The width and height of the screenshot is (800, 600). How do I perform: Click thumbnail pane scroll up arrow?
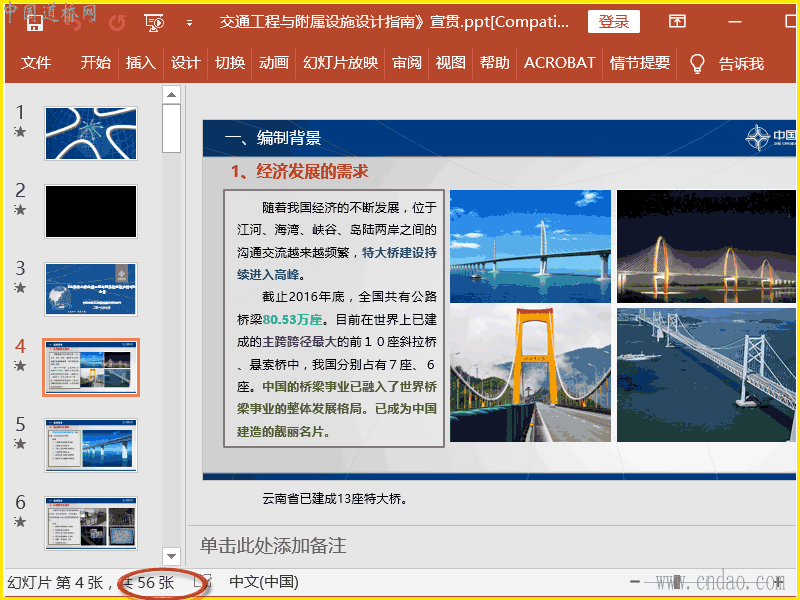click(171, 94)
